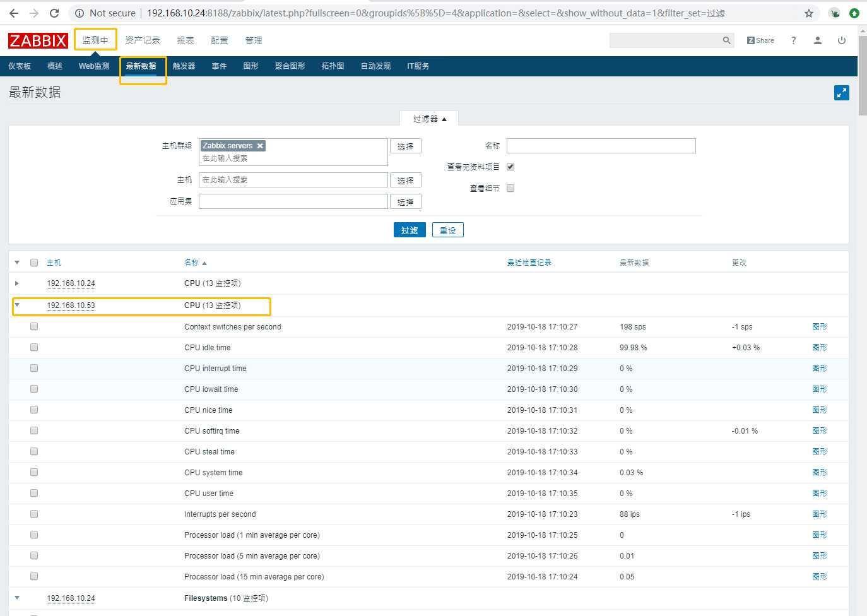Click the browser forward arrow
This screenshot has width=867, height=616.
[34, 13]
